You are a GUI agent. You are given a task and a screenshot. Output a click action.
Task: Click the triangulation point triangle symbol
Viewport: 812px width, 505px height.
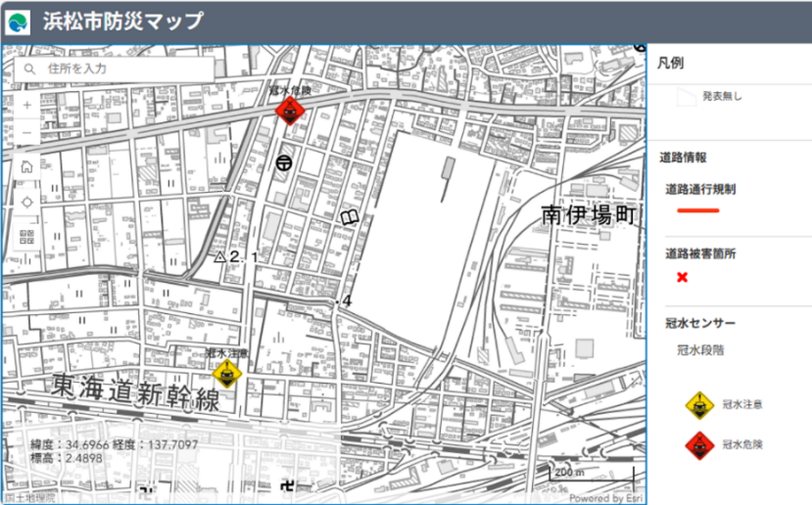tap(220, 256)
